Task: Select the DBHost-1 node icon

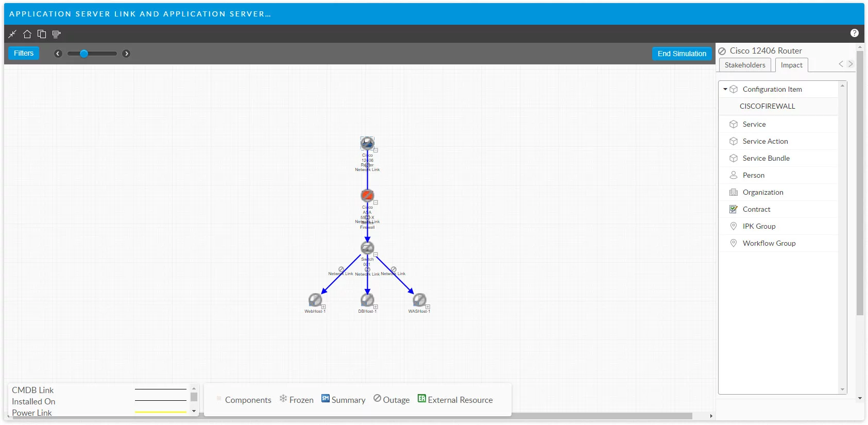Action: pos(367,300)
